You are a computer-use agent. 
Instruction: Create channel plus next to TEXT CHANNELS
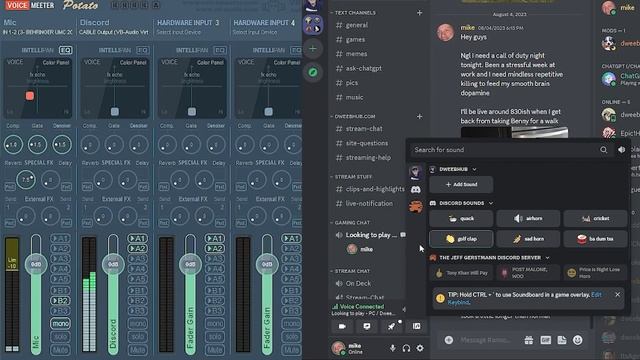point(419,13)
